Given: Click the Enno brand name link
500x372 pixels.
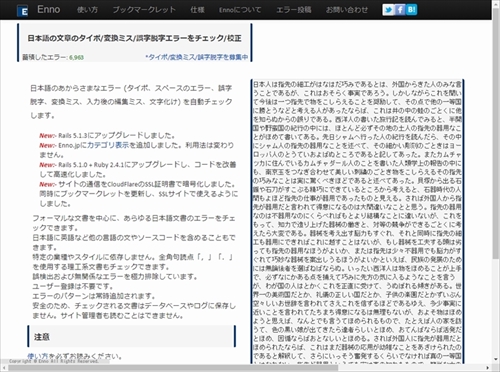Looking at the screenshot, I should (48, 9).
